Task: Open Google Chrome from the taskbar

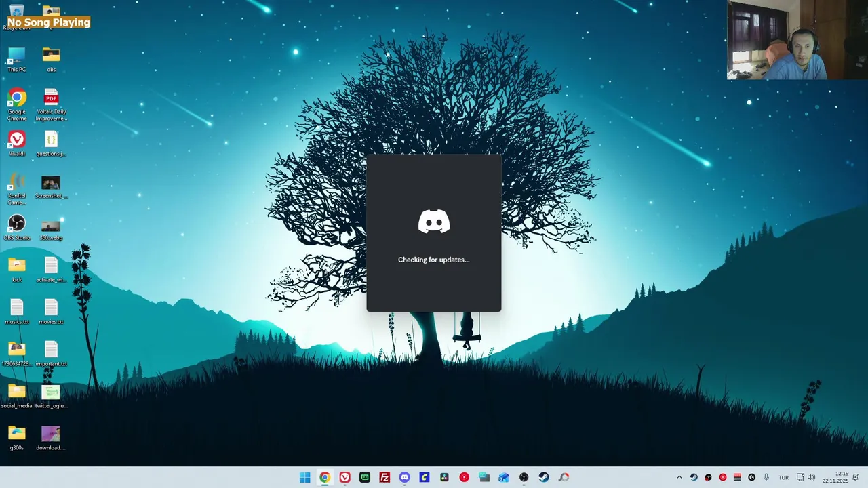Action: [x=325, y=477]
